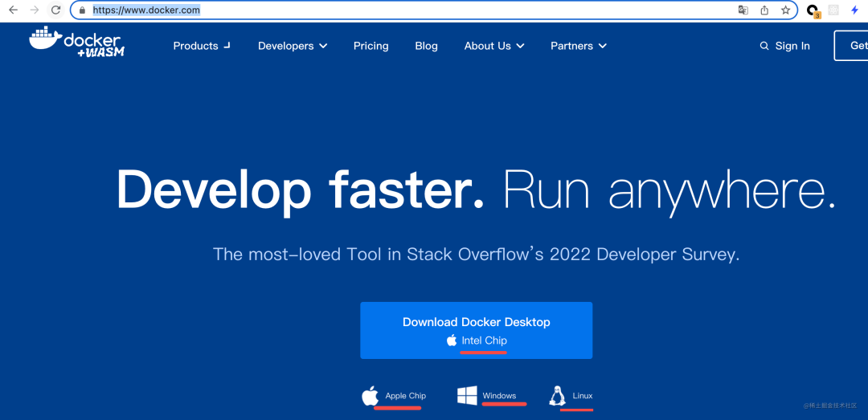
Task: Click the blue lightning bolt extension icon
Action: point(854,10)
